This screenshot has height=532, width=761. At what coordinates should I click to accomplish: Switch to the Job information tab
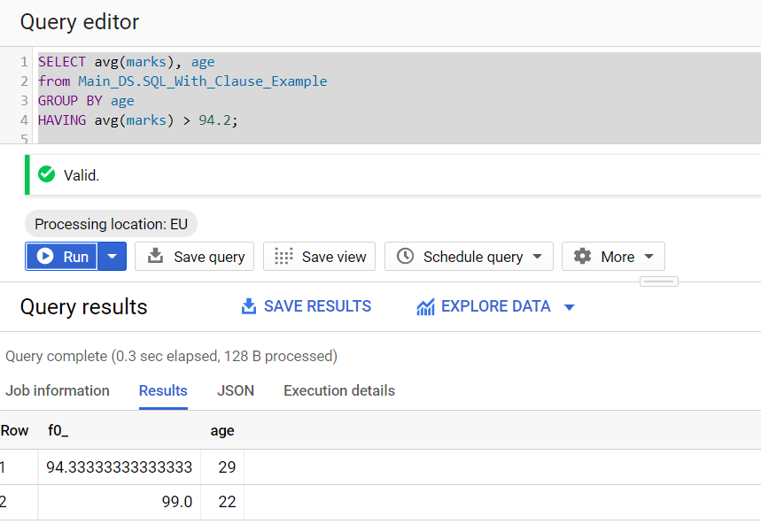pos(58,390)
